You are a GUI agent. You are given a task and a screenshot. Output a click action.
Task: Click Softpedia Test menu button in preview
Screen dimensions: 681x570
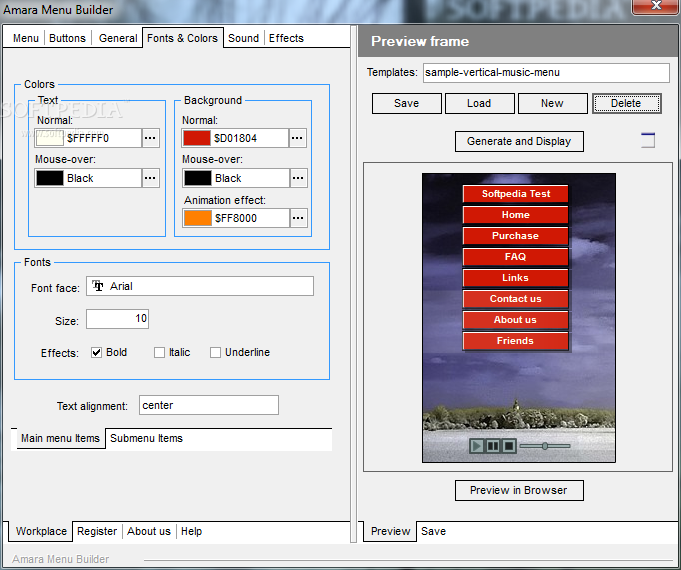click(x=516, y=194)
